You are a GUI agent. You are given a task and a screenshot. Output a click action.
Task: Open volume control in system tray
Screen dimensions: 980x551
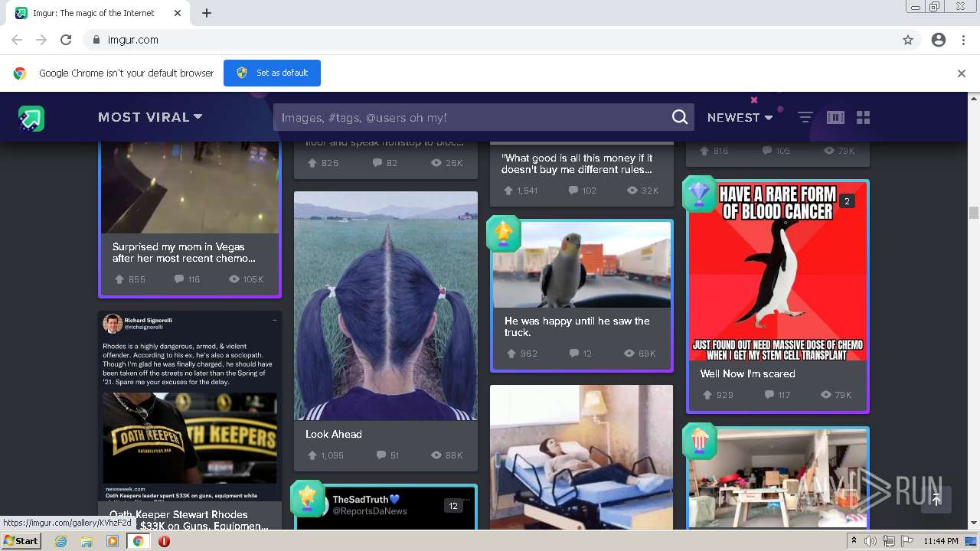tap(871, 541)
